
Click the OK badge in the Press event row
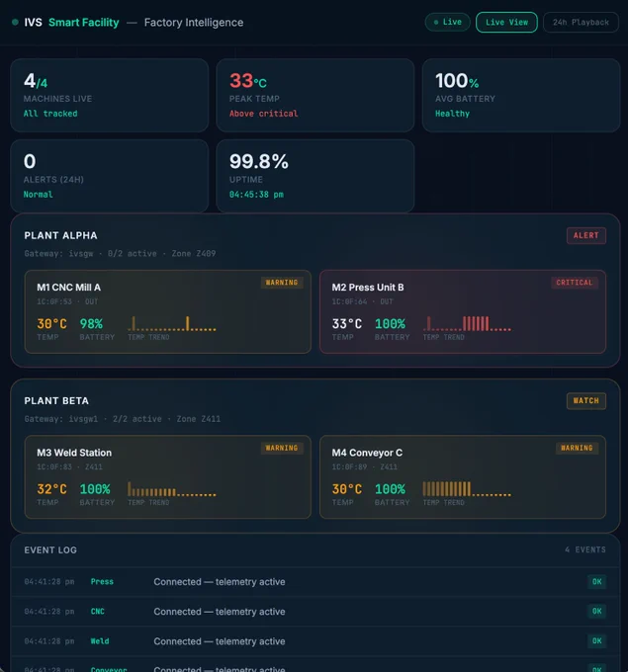(x=596, y=582)
